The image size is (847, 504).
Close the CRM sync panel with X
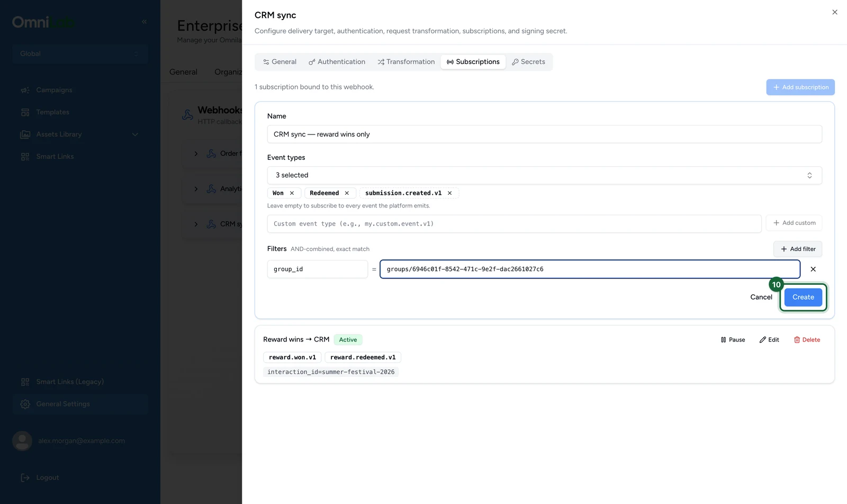835,12
